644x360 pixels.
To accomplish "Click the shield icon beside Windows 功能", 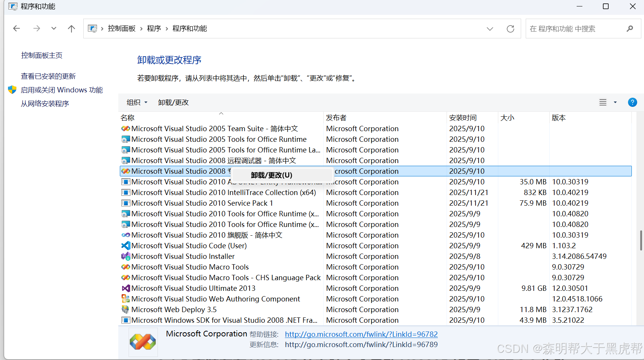I will pyautogui.click(x=12, y=90).
